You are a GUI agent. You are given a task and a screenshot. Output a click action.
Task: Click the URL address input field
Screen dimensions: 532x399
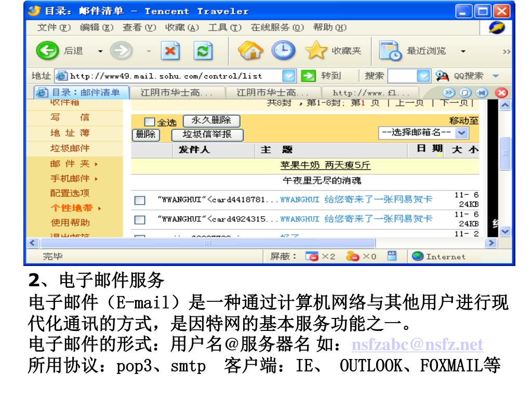(x=176, y=76)
